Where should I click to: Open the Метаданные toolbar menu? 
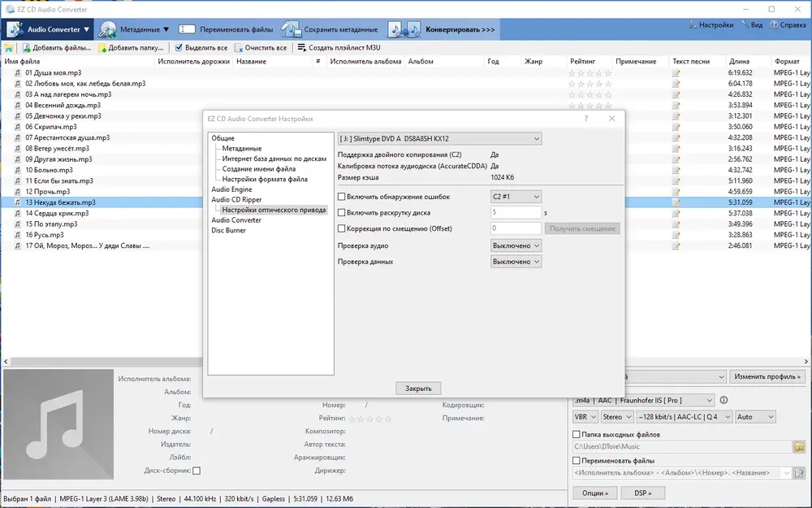[x=134, y=29]
